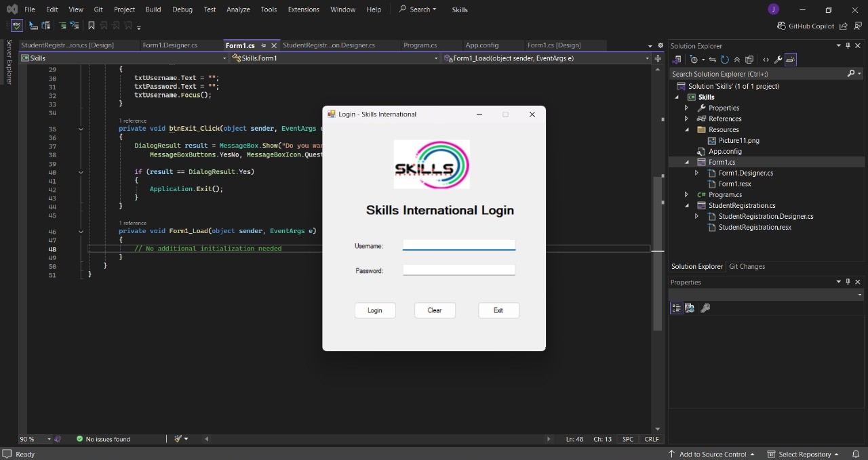Toggle a bookmark using the bookmark toolbar icon
Image resolution: width=868 pixels, height=460 pixels.
(x=92, y=25)
